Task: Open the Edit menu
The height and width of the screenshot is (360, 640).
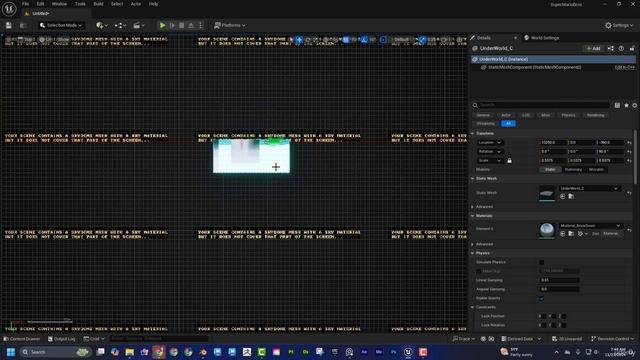Action: 40,4
